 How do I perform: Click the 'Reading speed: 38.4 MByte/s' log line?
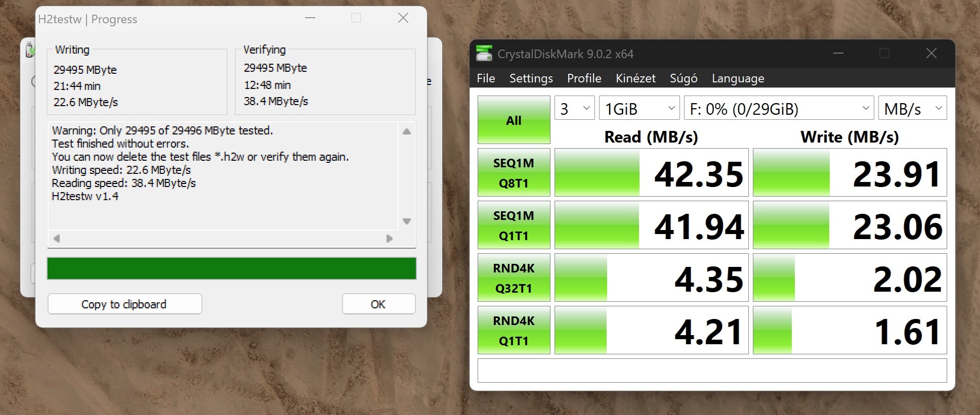[124, 183]
